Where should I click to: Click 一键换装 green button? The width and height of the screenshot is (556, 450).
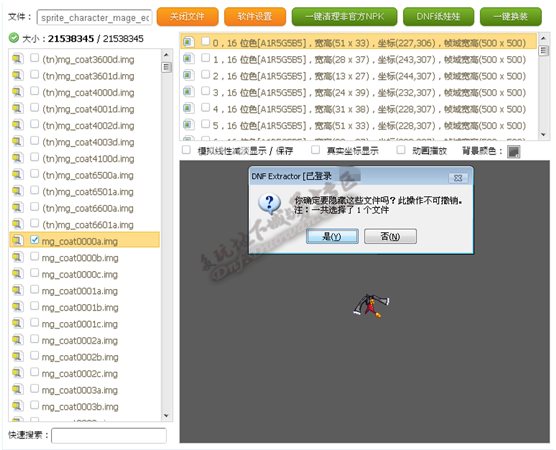point(511,17)
